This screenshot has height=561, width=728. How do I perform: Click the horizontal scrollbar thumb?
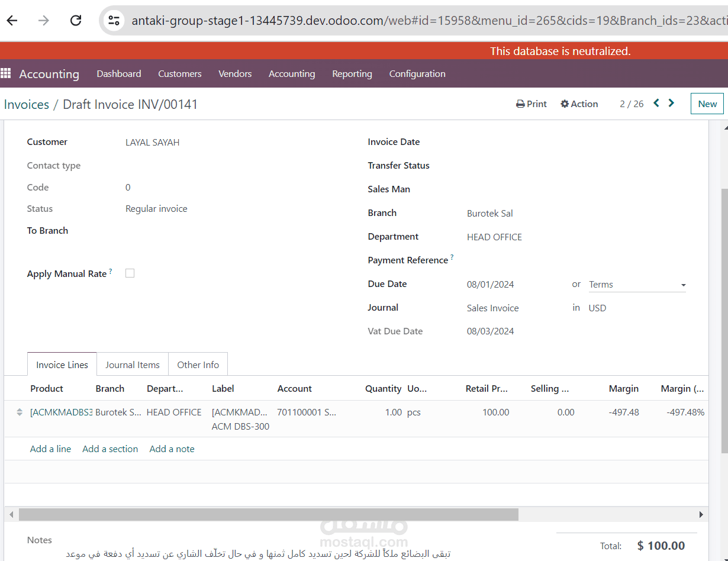coord(269,514)
